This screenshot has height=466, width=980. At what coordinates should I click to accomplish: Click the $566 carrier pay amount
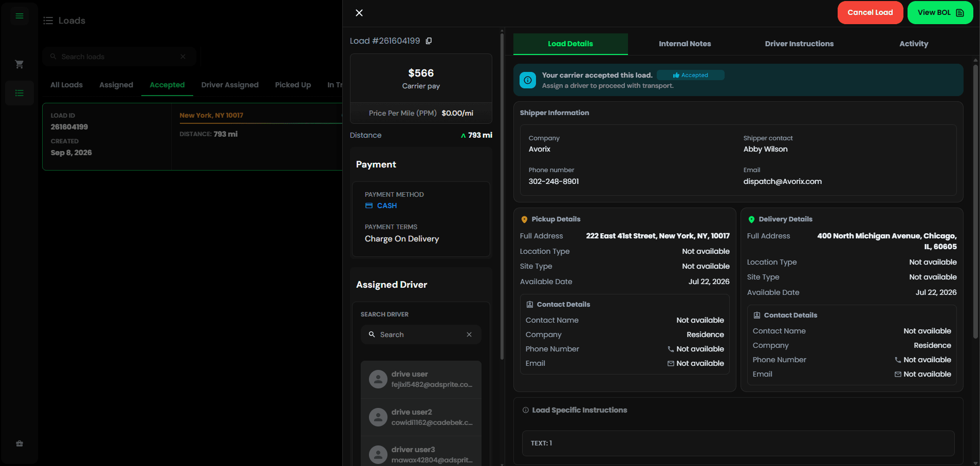pos(421,73)
